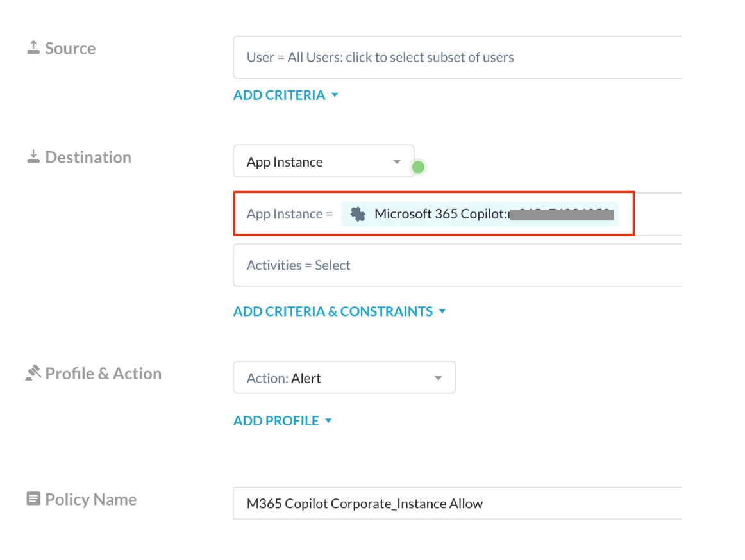745x560 pixels.
Task: Expand ADD CRITERIA & CONSTRAINTS menu
Action: point(340,311)
